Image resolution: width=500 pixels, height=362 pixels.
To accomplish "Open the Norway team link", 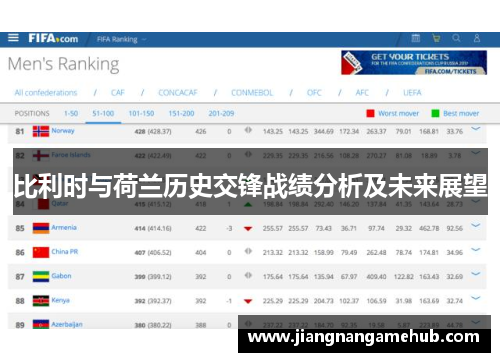I will [x=63, y=131].
